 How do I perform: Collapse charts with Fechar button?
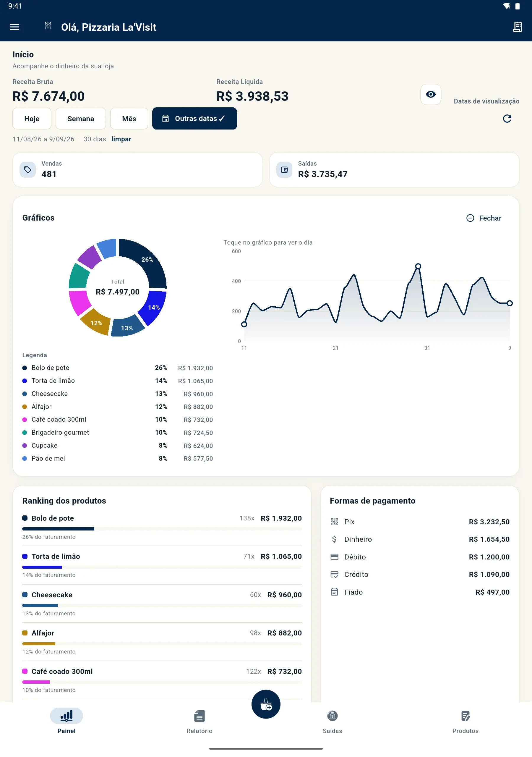[x=484, y=218]
